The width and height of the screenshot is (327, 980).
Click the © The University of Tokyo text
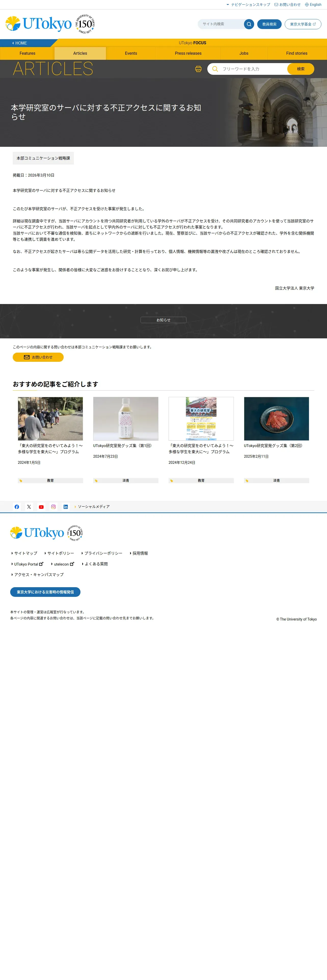coord(296,619)
